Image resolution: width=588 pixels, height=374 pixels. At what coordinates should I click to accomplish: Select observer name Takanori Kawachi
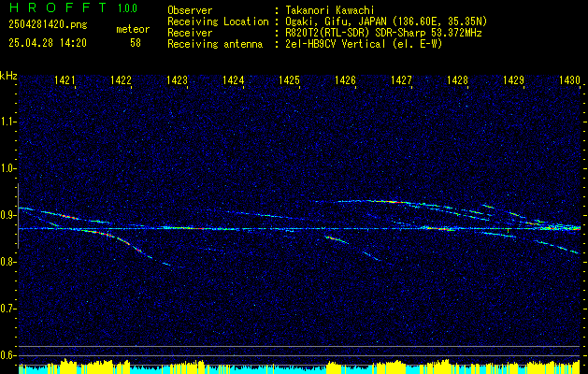click(330, 10)
